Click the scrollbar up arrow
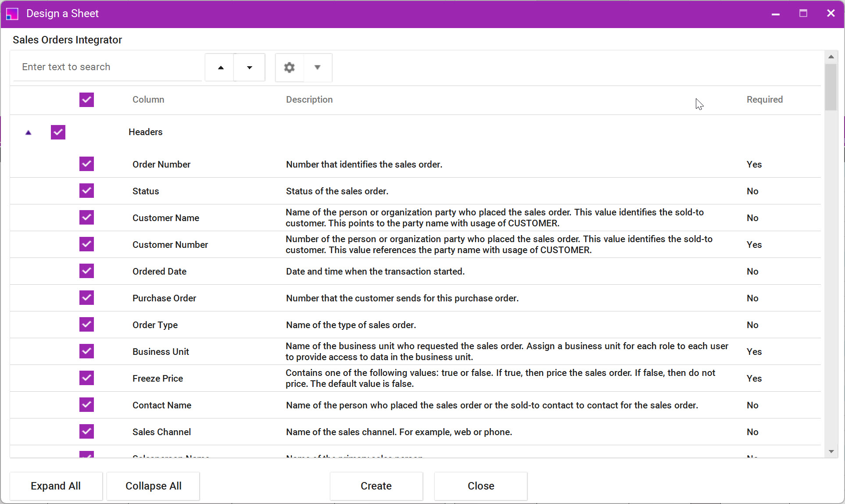Image resolution: width=845 pixels, height=504 pixels. (x=831, y=57)
